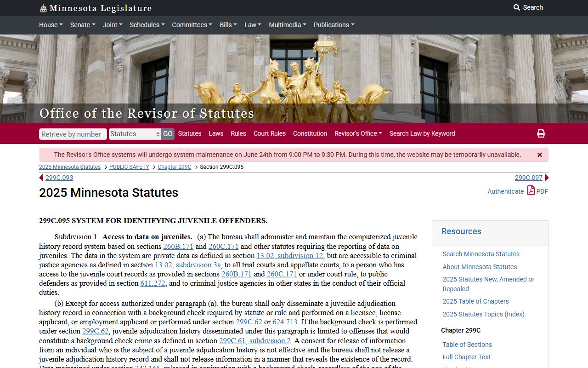Image resolution: width=588 pixels, height=368 pixels.
Task: Go to previous section arrow before 299C.093
Action: [41, 178]
